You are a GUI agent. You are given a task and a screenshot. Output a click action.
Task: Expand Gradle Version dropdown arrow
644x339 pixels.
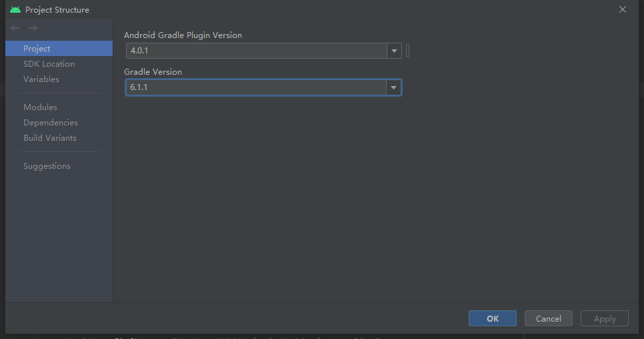pos(394,87)
